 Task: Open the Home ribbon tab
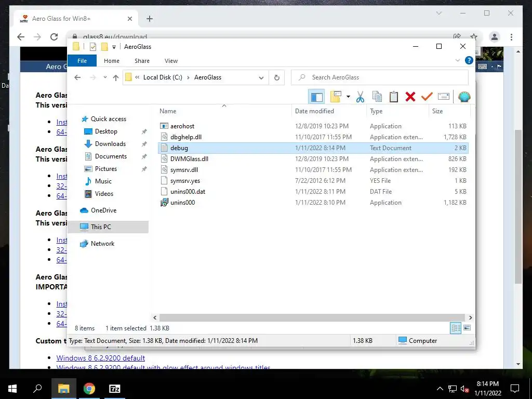coord(112,61)
